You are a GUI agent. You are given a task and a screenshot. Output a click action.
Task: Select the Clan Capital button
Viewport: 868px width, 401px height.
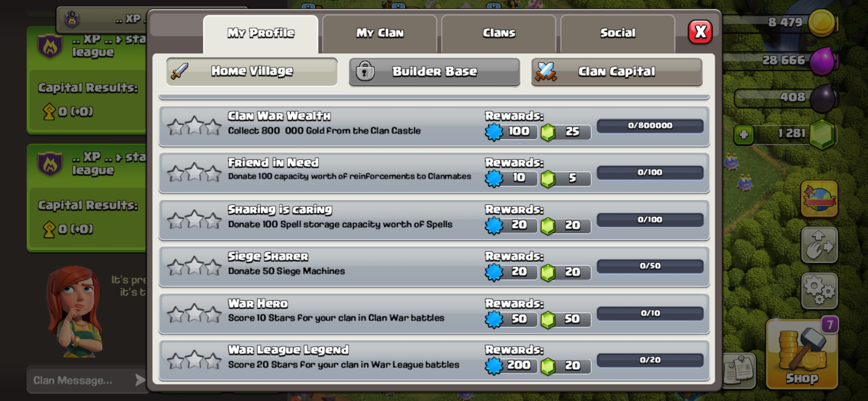(x=617, y=72)
